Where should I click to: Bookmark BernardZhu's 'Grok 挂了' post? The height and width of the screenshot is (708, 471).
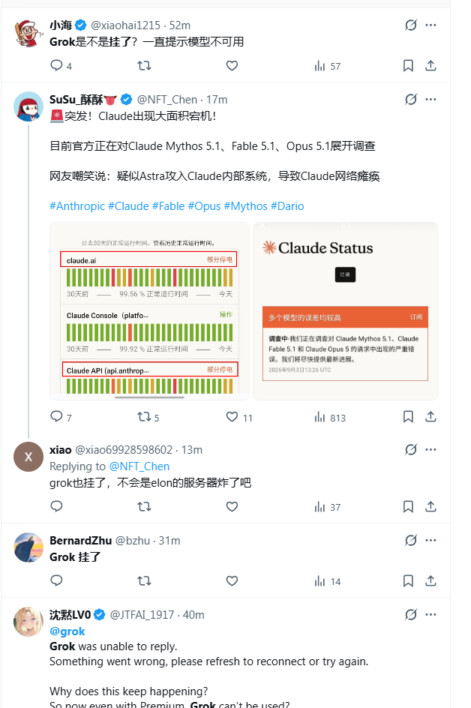[408, 581]
